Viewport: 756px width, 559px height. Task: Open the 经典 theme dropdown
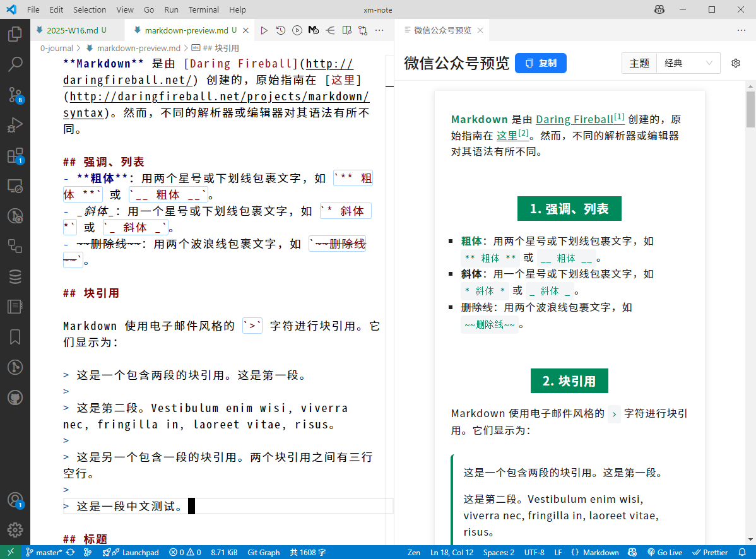coord(688,63)
